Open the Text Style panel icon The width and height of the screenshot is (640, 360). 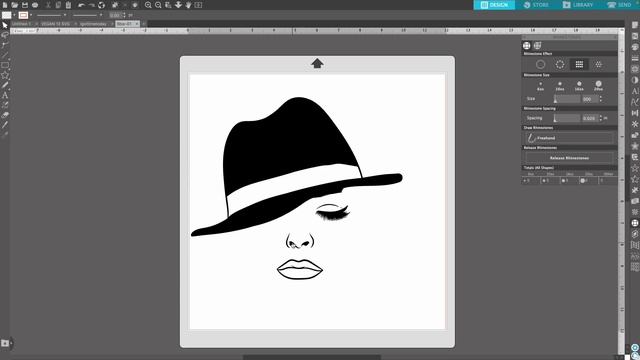pyautogui.click(x=635, y=91)
